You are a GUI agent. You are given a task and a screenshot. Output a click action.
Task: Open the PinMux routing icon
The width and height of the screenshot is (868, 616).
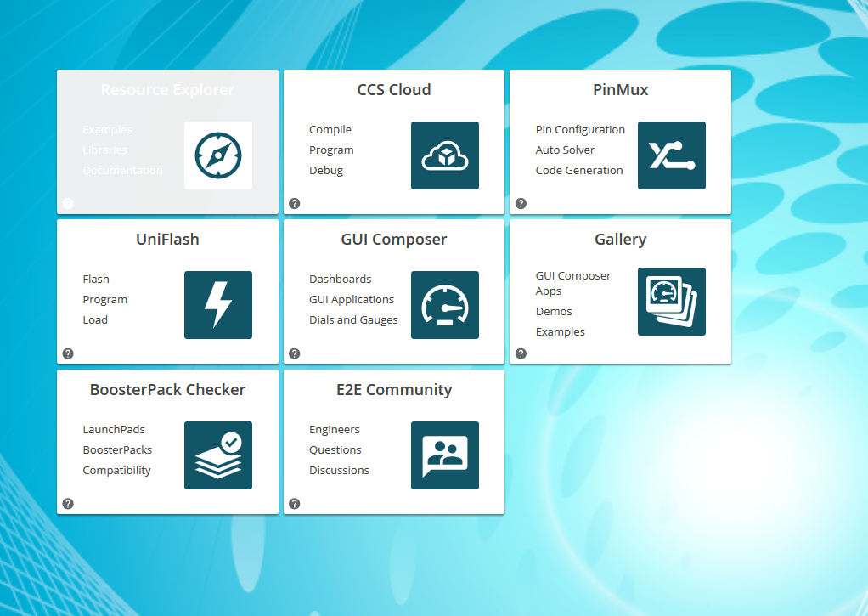pos(672,155)
